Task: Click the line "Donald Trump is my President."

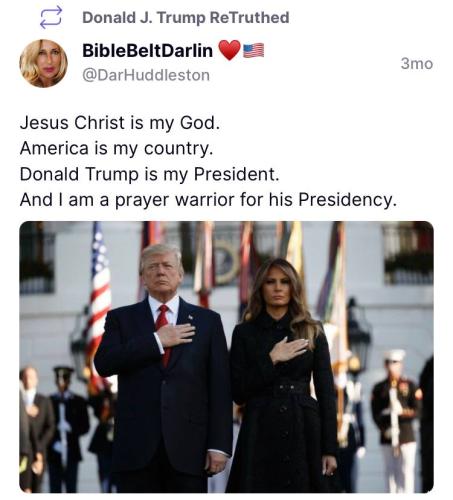Action: click(150, 174)
